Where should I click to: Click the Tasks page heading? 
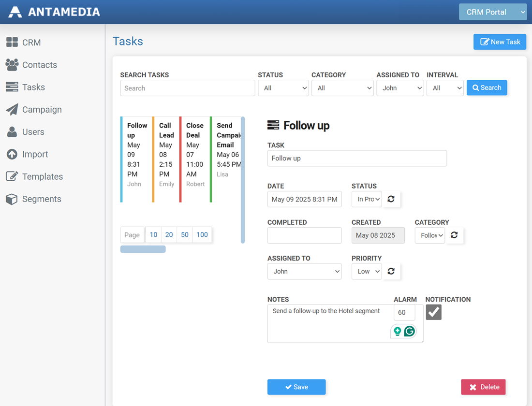click(128, 41)
